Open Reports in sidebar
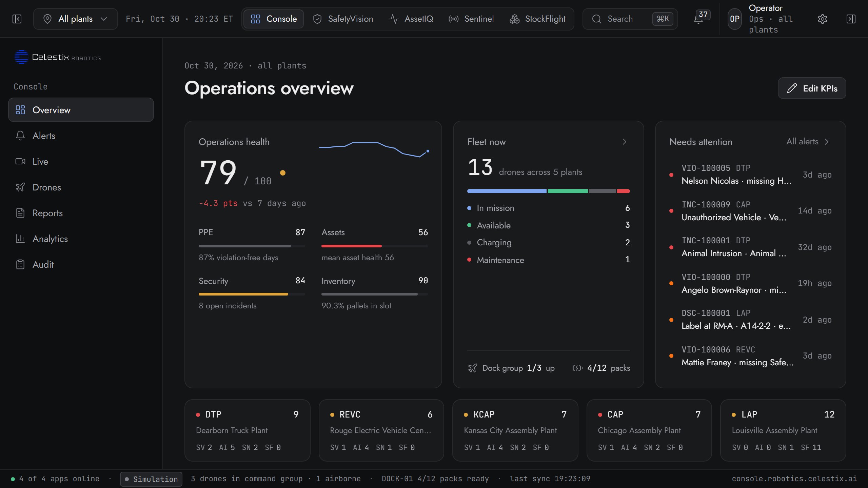The width and height of the screenshot is (868, 488). click(x=81, y=213)
